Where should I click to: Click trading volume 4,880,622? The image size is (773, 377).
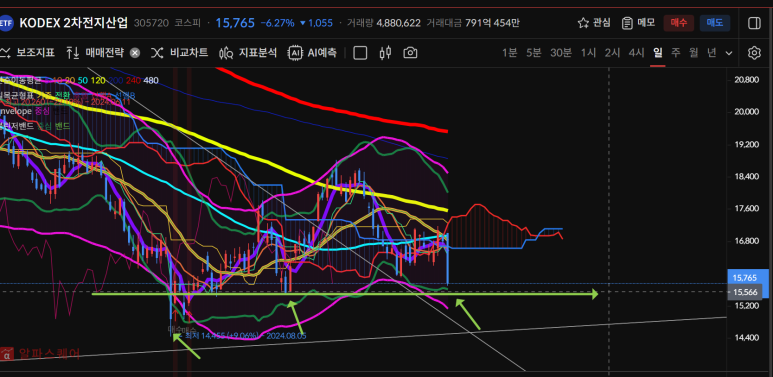[x=398, y=23]
